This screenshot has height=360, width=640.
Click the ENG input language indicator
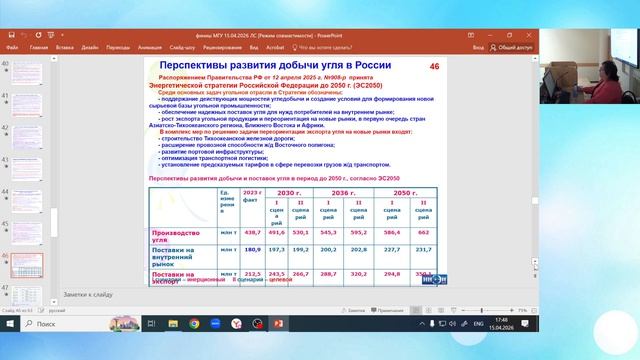click(478, 324)
